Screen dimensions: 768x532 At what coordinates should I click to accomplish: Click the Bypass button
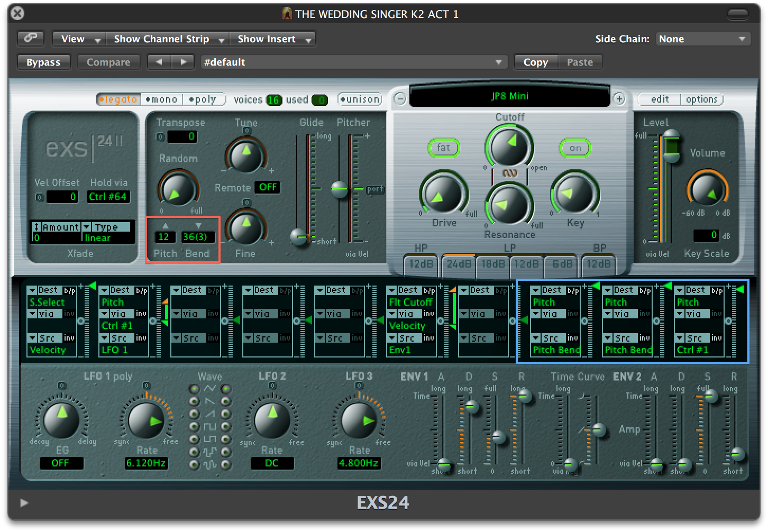(x=43, y=62)
